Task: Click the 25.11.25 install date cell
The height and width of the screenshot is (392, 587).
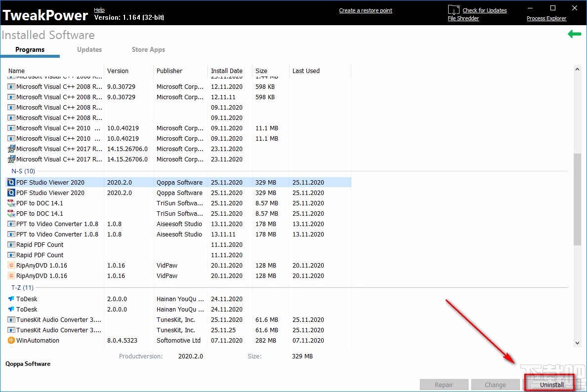Action: 223,330
